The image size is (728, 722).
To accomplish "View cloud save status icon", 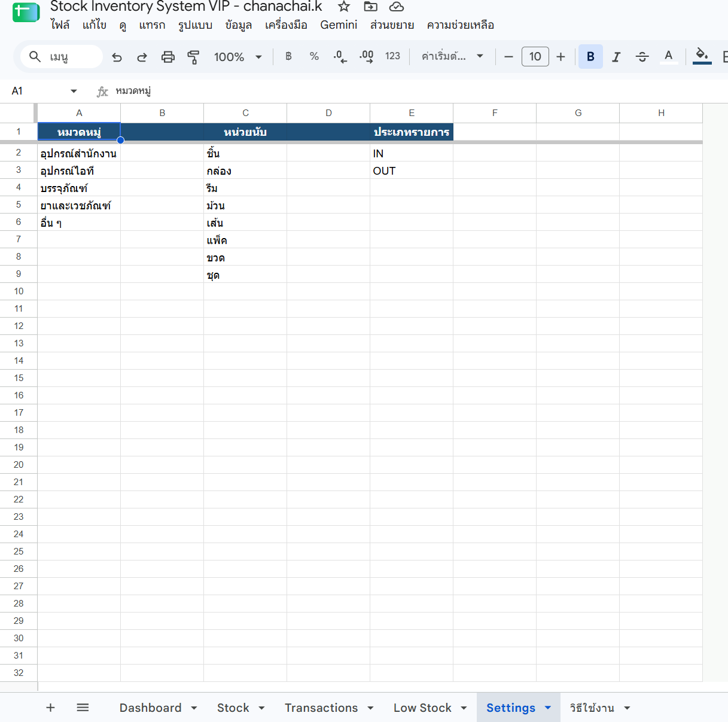I will click(397, 7).
